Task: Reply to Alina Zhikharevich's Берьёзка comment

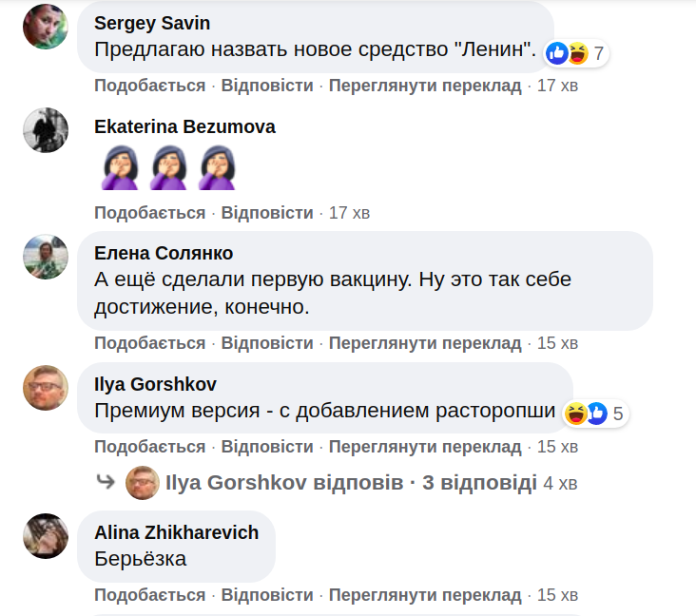Action: click(x=267, y=595)
